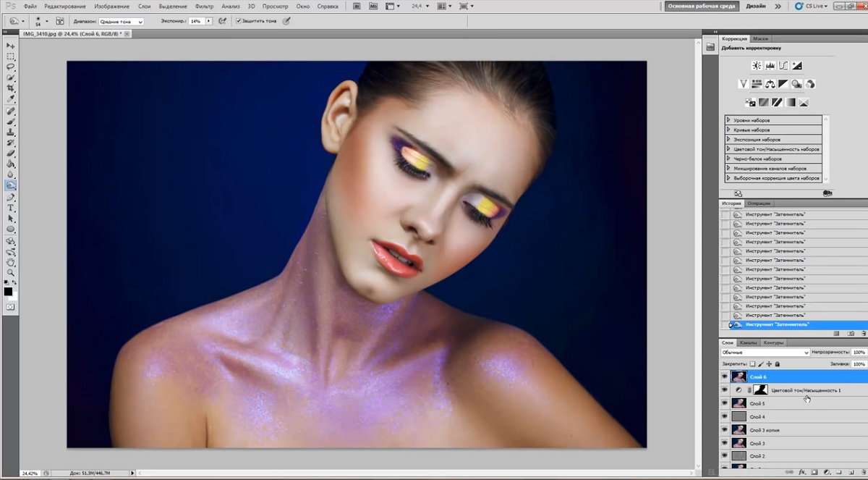Screen dimensions: 868x480
Task: Switch to the 'Каналы' tab
Action: pos(749,342)
